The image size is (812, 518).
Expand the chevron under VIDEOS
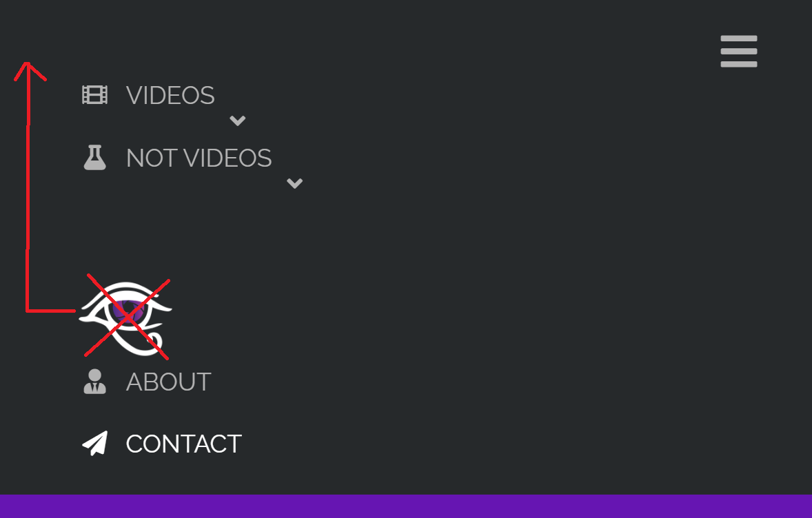point(238,121)
